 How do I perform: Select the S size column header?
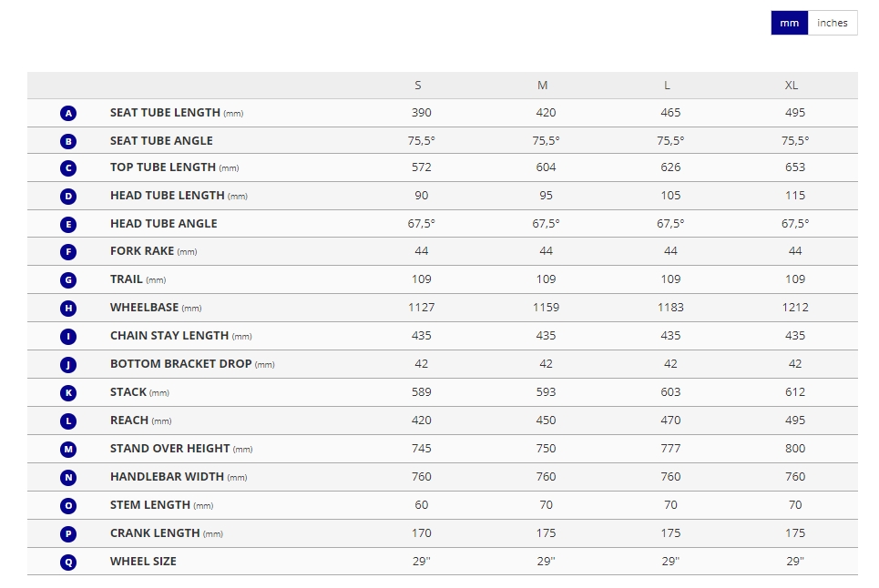click(418, 86)
